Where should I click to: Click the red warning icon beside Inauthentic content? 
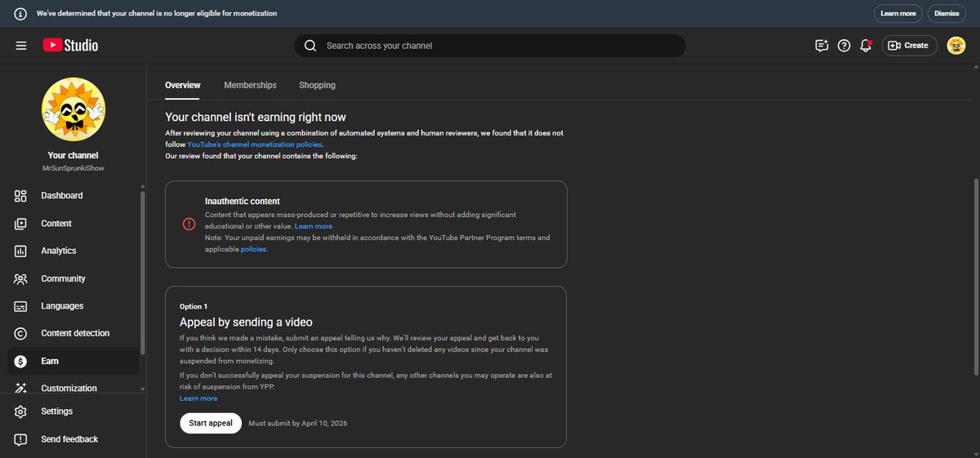tap(189, 224)
